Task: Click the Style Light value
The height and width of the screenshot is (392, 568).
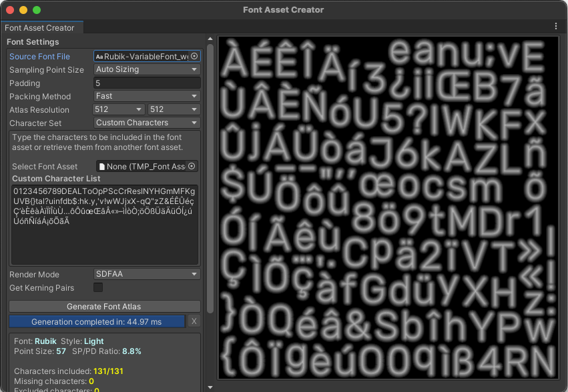Action: point(93,341)
